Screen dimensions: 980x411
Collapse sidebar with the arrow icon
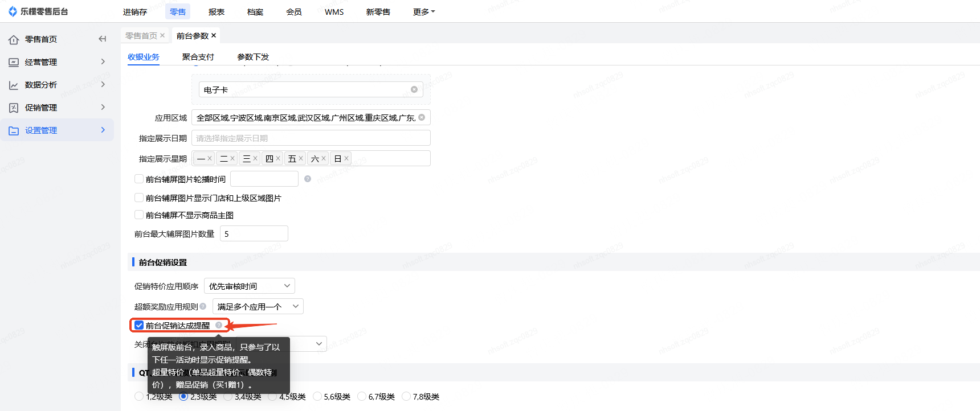(x=103, y=39)
